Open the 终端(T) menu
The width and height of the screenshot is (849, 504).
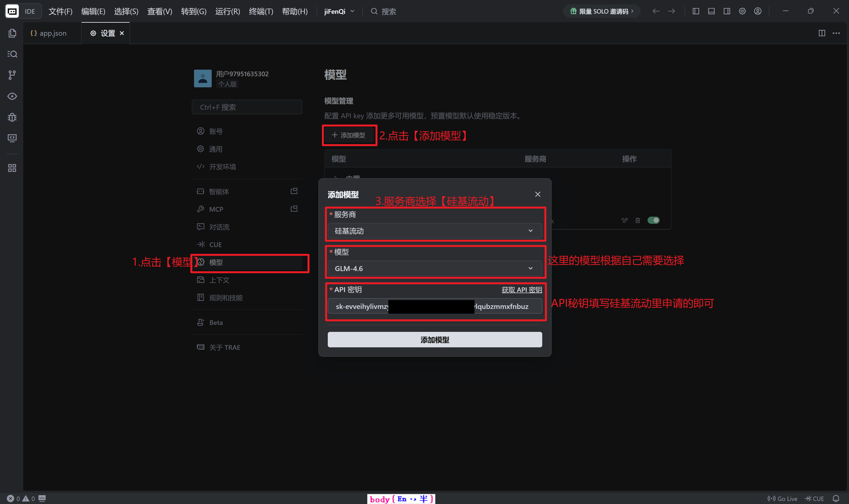click(x=261, y=11)
